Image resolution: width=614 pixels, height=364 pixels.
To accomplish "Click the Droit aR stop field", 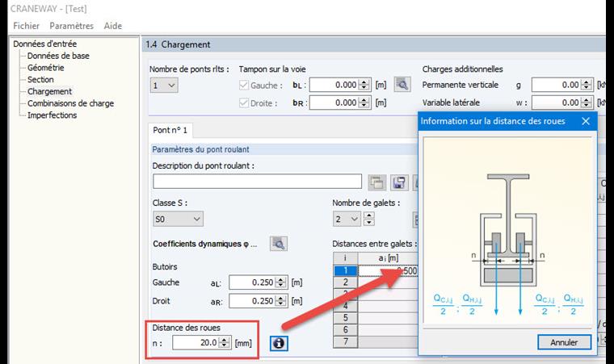I will [x=253, y=301].
